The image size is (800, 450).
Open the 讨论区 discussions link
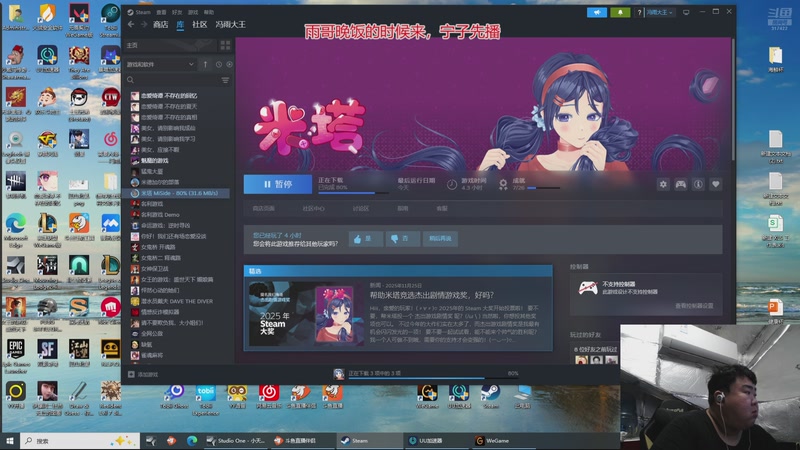[x=361, y=209]
